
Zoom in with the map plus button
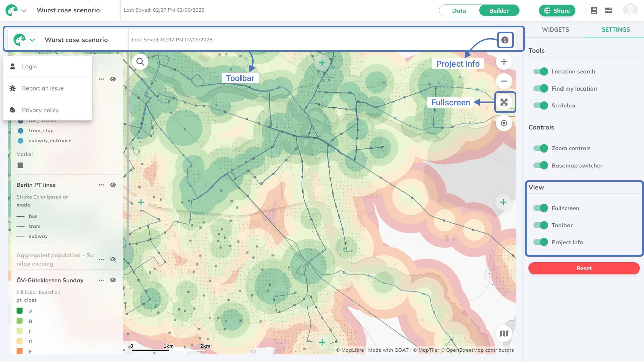tap(504, 62)
